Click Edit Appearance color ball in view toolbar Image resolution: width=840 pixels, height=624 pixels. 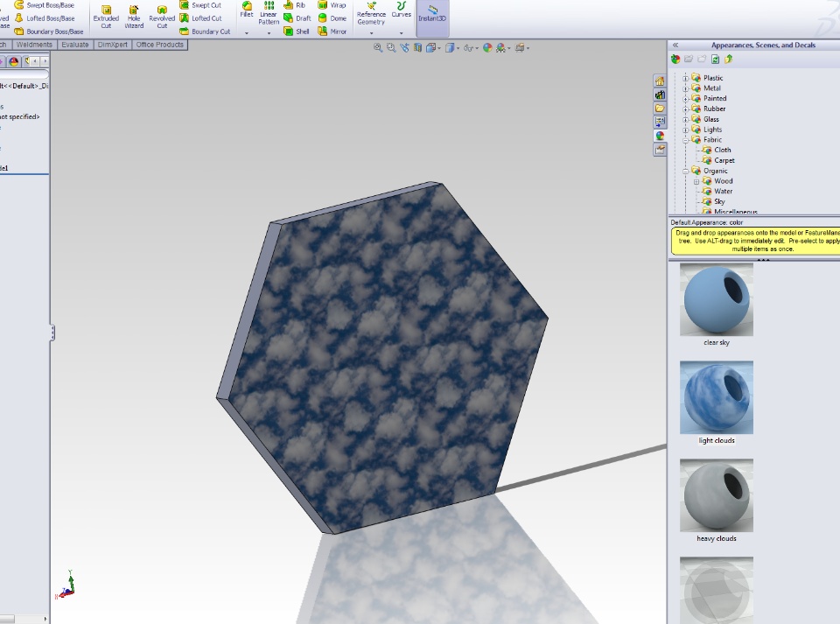[x=487, y=47]
